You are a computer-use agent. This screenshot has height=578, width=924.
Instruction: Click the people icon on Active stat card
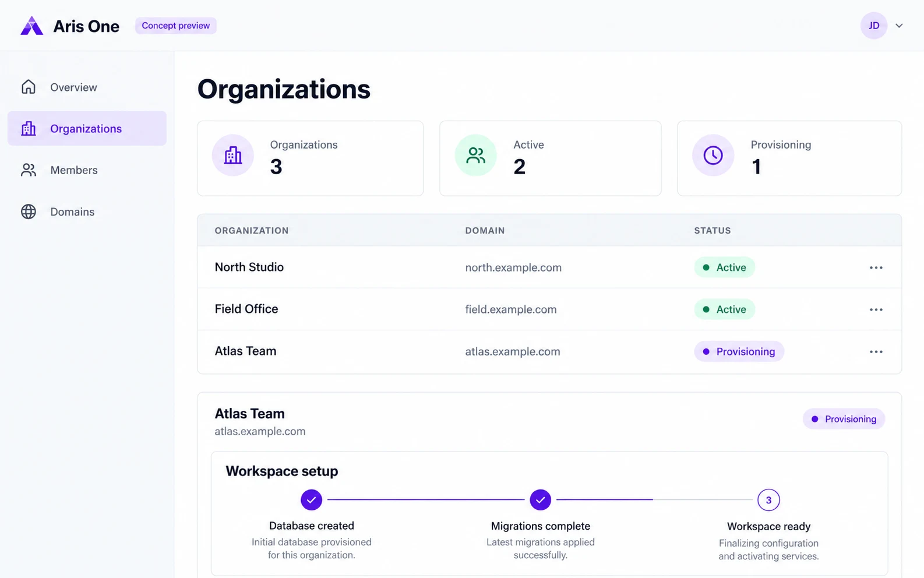click(x=475, y=155)
